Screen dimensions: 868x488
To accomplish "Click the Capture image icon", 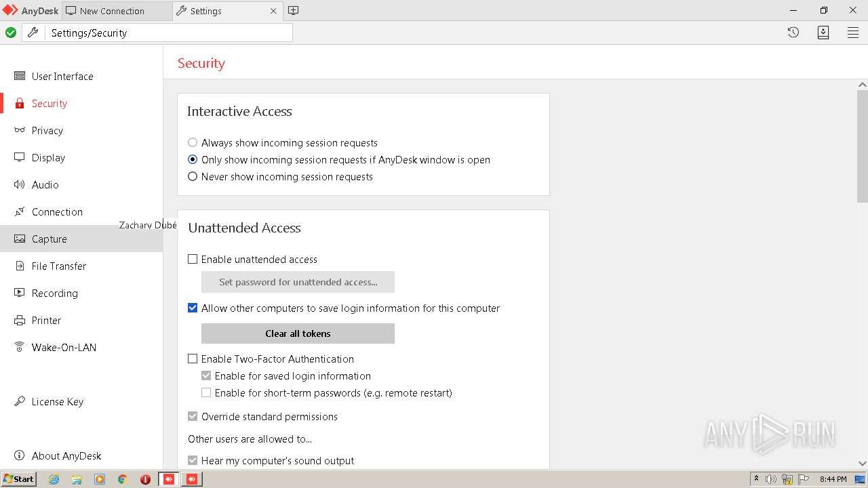I will click(x=20, y=239).
